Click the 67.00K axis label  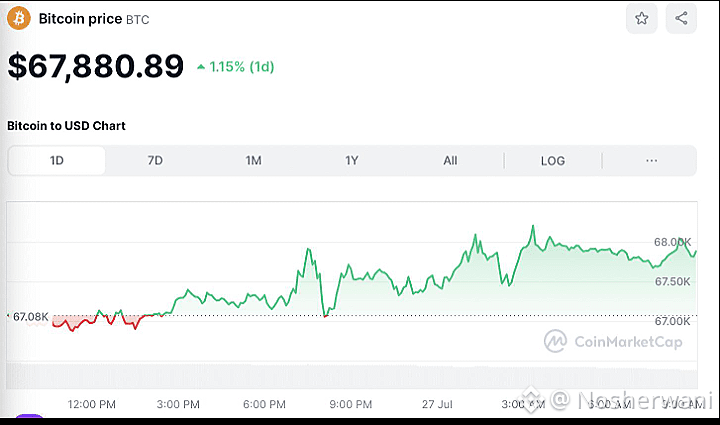(x=672, y=321)
